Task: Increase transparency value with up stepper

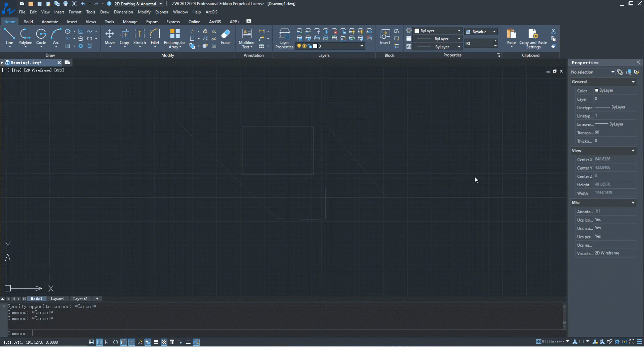Action: pos(495,41)
